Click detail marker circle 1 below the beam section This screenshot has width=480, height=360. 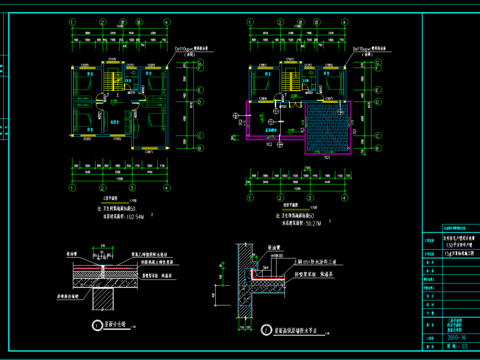tap(97, 325)
